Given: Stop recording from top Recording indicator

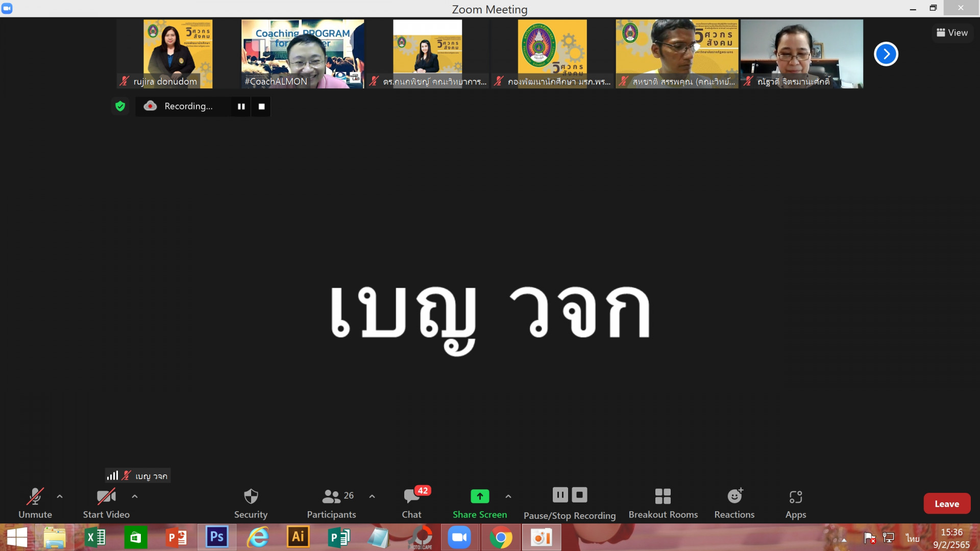Looking at the screenshot, I should pos(261,107).
